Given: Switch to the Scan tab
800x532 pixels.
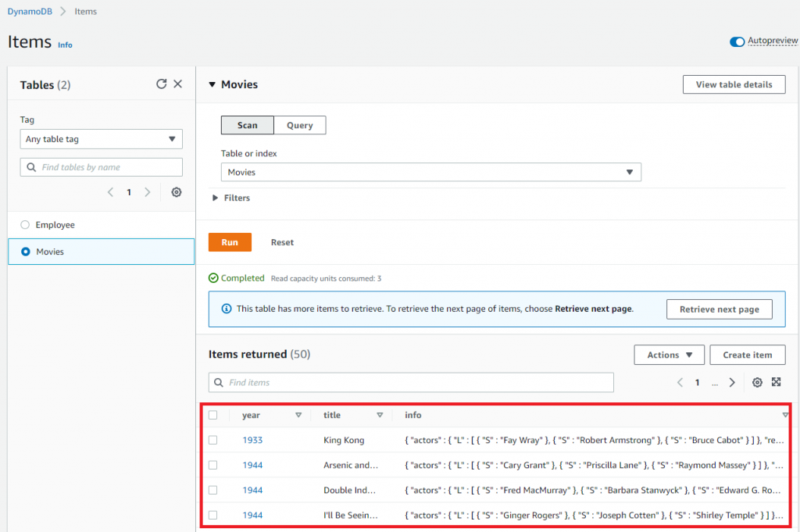Looking at the screenshot, I should [x=248, y=126].
